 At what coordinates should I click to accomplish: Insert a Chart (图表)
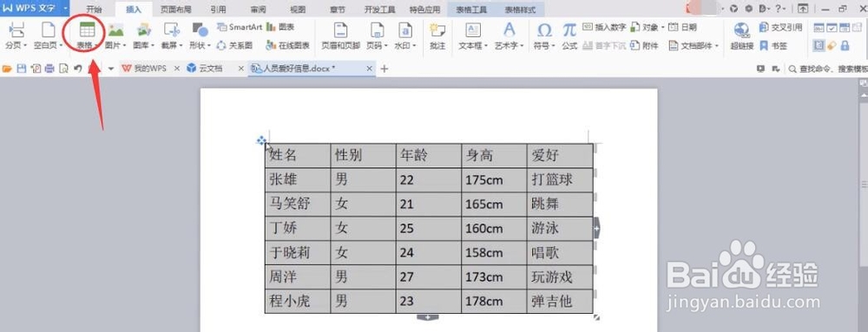coord(280,27)
